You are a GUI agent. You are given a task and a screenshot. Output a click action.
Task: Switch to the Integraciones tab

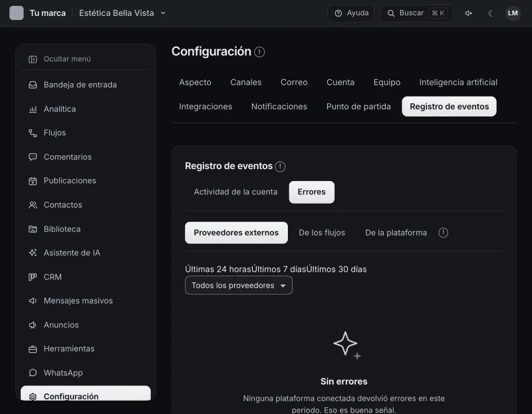(205, 106)
